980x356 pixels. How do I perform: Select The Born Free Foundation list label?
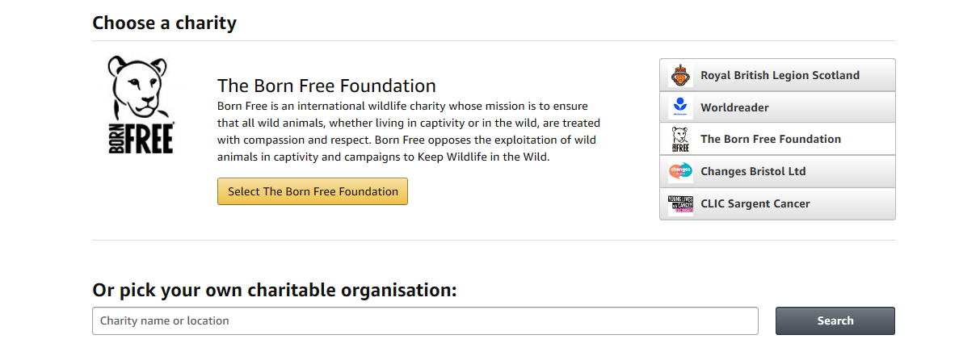[x=770, y=139]
